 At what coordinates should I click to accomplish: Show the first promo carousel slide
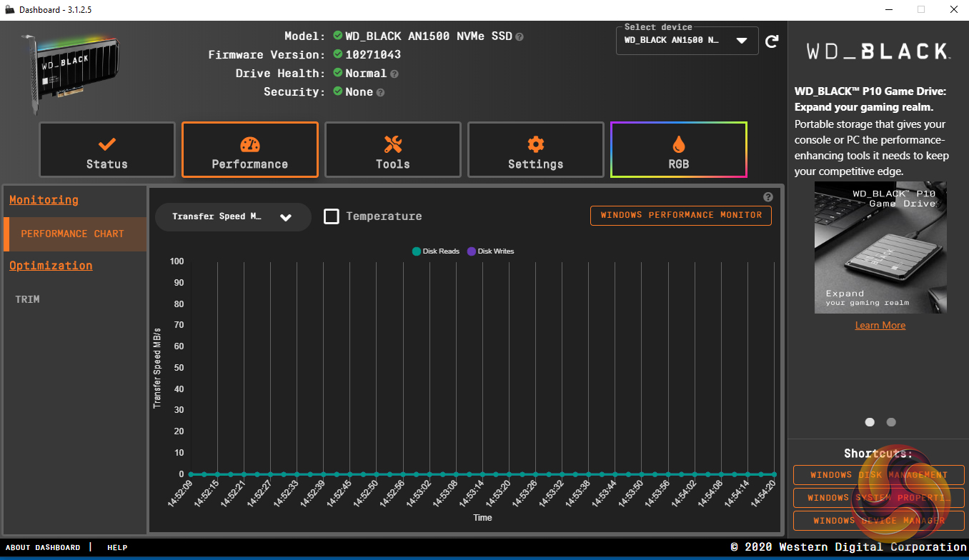(x=870, y=422)
